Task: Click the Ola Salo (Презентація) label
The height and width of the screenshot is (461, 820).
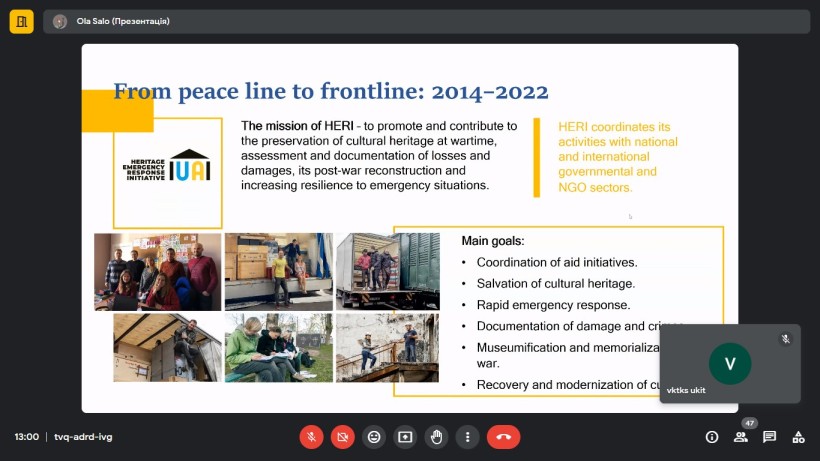Action: (123, 21)
